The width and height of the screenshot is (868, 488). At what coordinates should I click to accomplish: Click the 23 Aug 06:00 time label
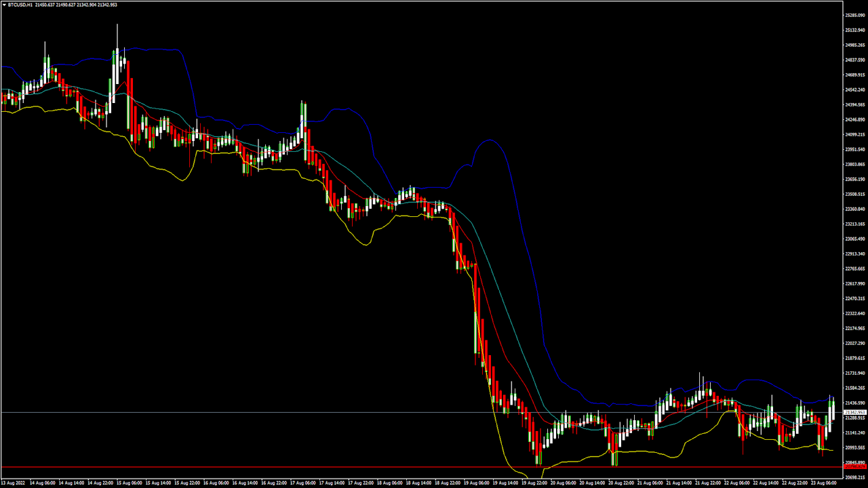[x=824, y=483]
